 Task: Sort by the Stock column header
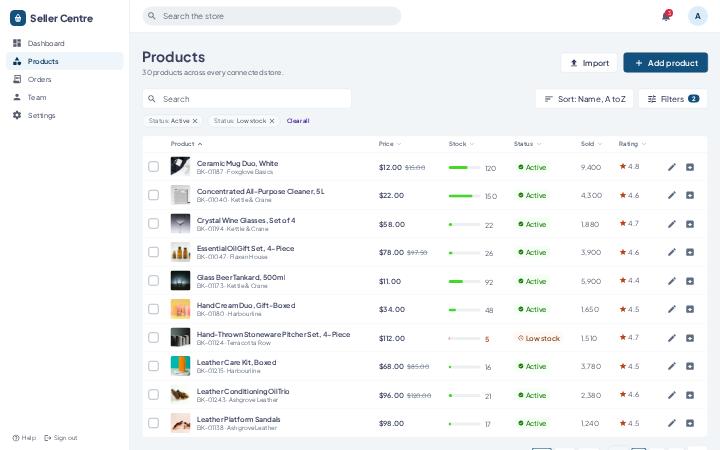[x=461, y=144]
